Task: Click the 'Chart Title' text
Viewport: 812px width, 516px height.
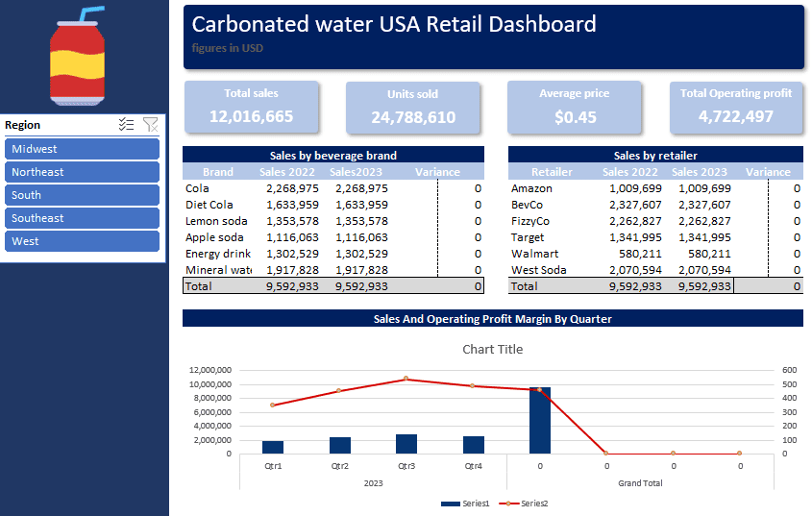Action: click(492, 350)
